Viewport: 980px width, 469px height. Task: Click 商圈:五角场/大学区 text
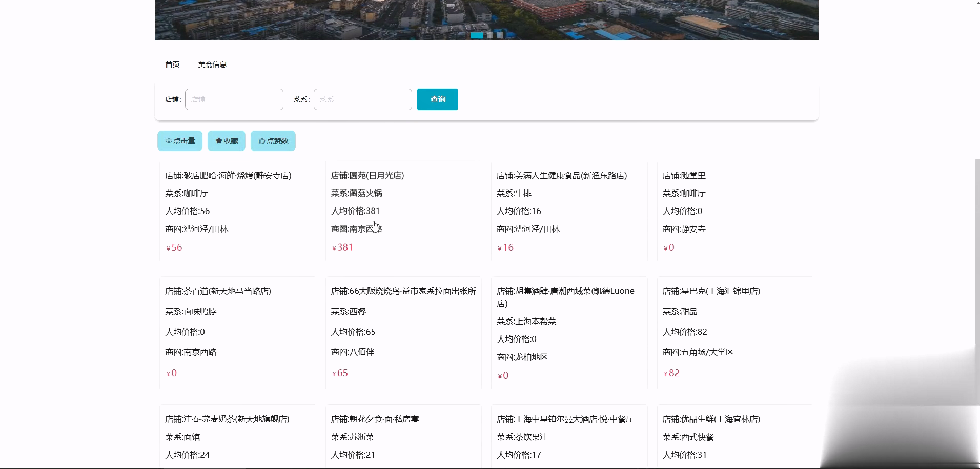click(x=698, y=352)
